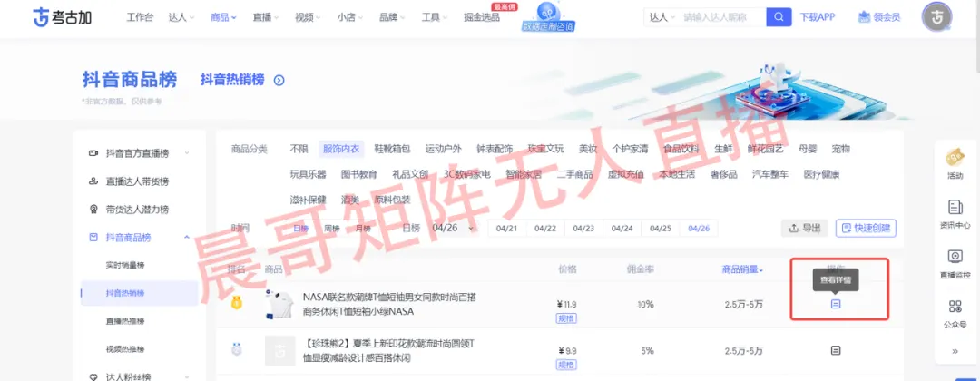Select the 美妆 category filter

pyautogui.click(x=587, y=149)
